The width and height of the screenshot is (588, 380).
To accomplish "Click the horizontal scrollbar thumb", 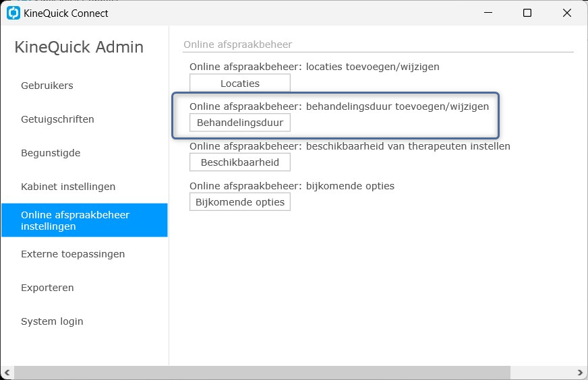I will tap(262, 373).
